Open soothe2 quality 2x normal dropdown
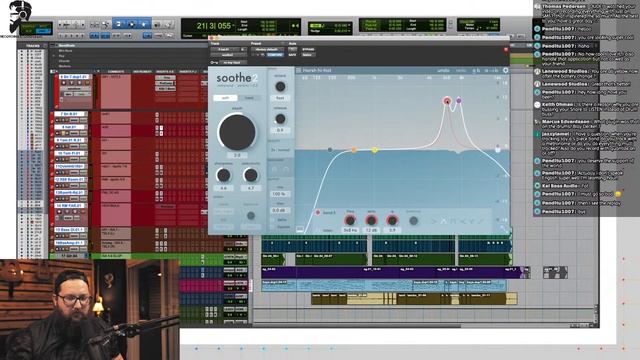Viewport: 640px width, 360px height. point(280,150)
